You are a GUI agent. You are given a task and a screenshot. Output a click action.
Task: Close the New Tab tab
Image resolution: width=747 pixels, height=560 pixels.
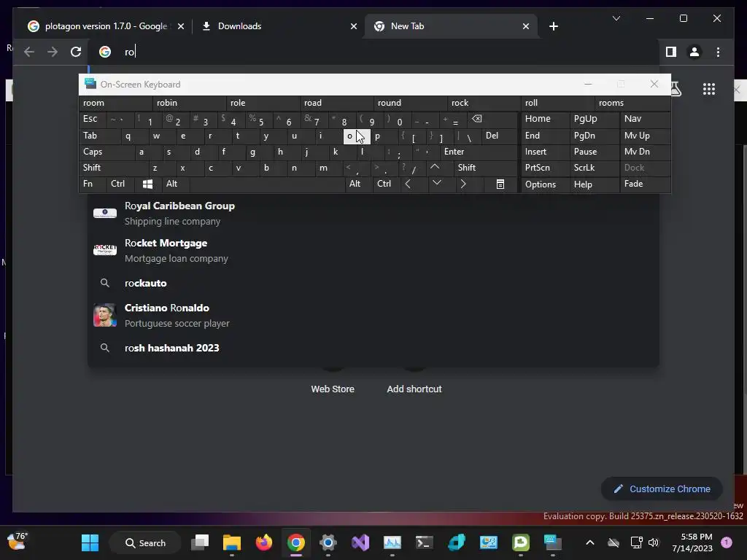(x=525, y=26)
